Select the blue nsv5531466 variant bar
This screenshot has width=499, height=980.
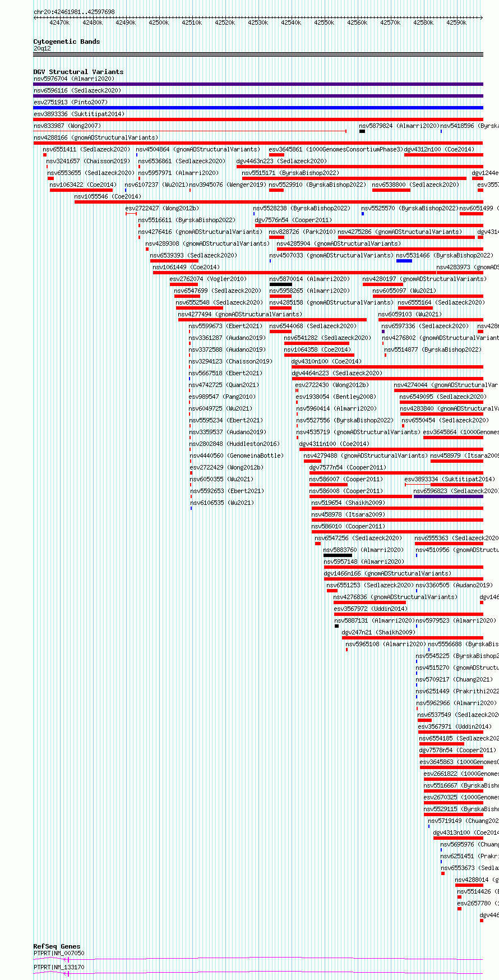click(x=404, y=261)
